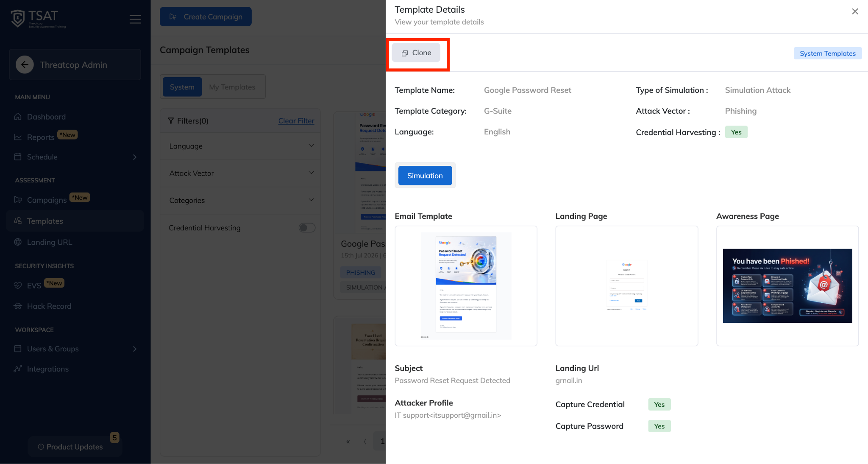Screen dimensions: 868x464
Task: Open the Product Updates button
Action: (x=75, y=447)
